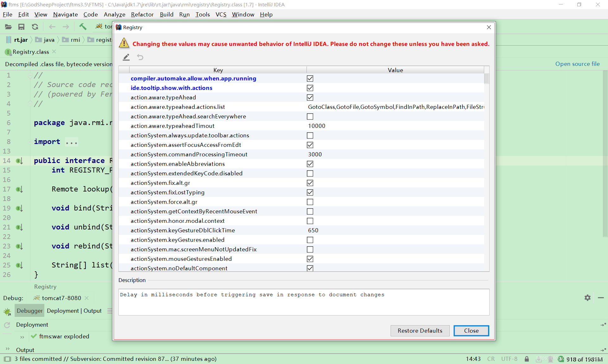Image resolution: width=608 pixels, height=364 pixels.
Task: Close the tomcat7-8080 debug tab
Action: pos(87,298)
